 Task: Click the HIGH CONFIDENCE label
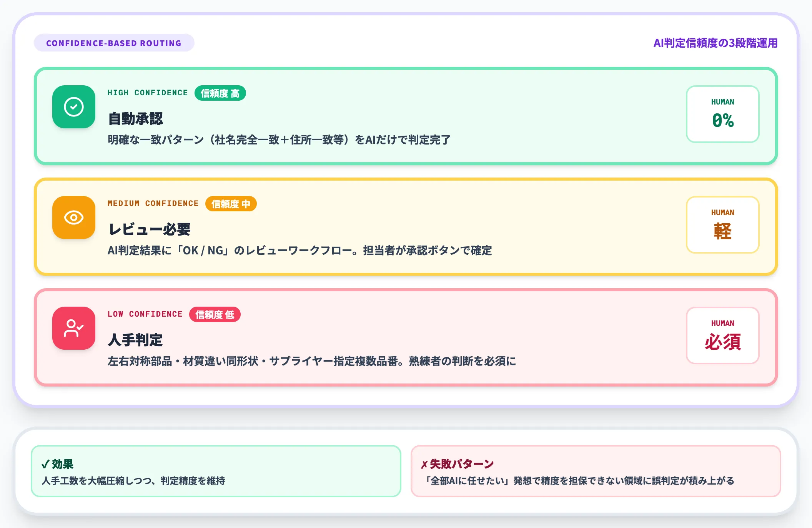[148, 93]
